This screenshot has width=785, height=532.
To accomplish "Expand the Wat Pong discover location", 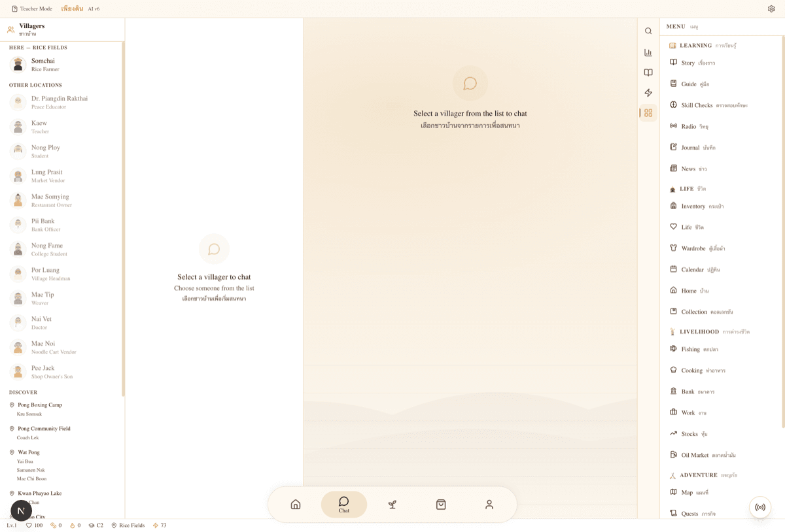I will coord(27,452).
